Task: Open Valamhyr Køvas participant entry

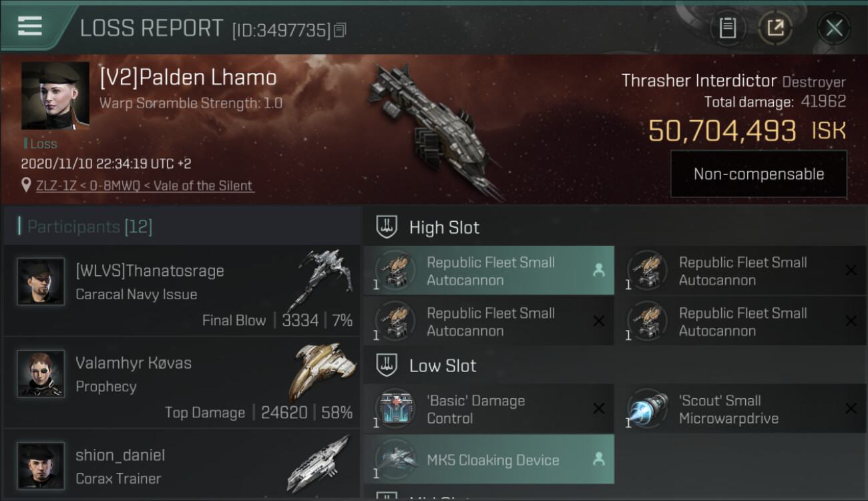Action: click(x=182, y=382)
